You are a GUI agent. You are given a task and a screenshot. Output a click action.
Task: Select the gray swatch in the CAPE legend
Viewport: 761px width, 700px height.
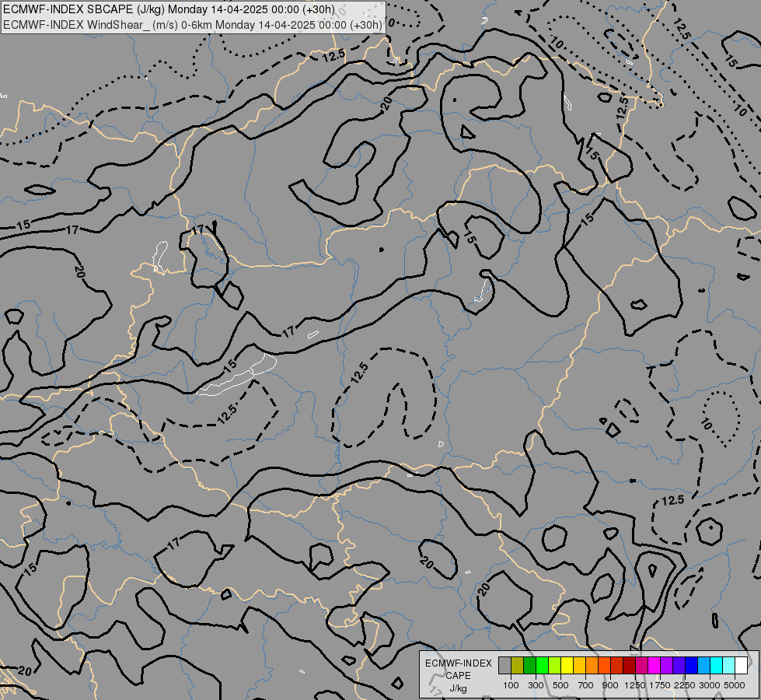coord(504,665)
